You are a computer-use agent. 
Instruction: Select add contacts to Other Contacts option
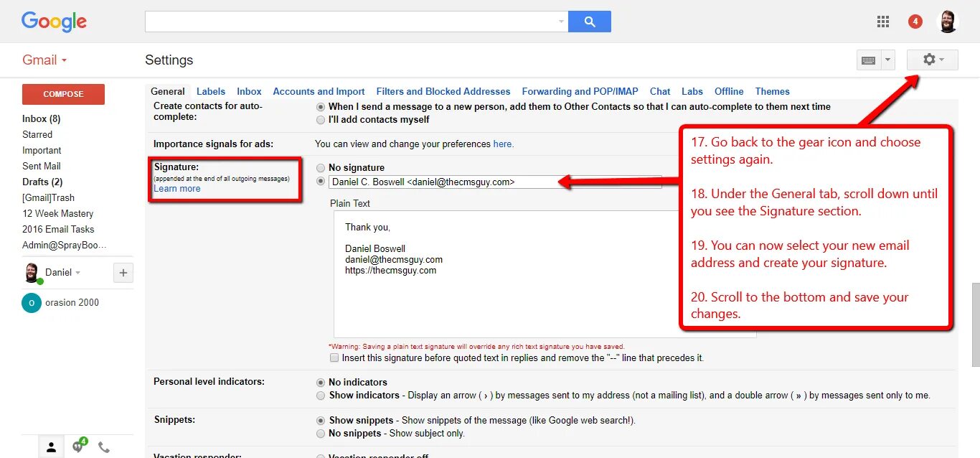[x=321, y=107]
